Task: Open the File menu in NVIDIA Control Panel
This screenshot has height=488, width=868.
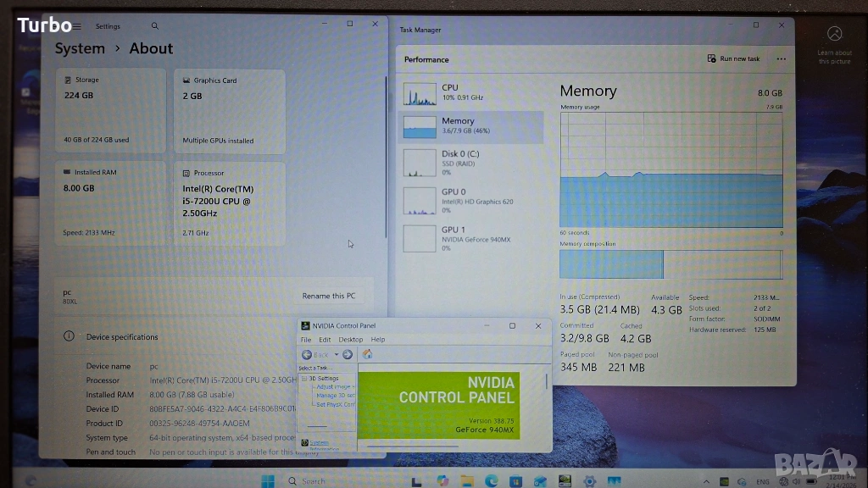Action: click(306, 340)
